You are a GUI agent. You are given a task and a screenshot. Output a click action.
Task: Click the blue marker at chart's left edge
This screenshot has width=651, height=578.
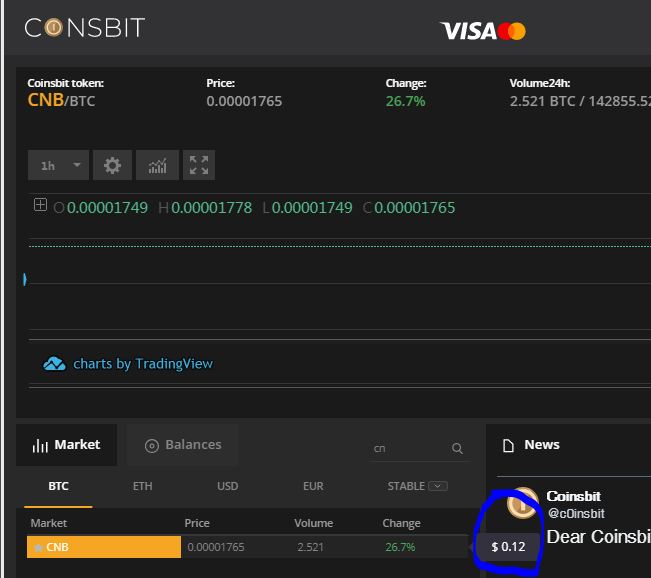click(x=25, y=279)
